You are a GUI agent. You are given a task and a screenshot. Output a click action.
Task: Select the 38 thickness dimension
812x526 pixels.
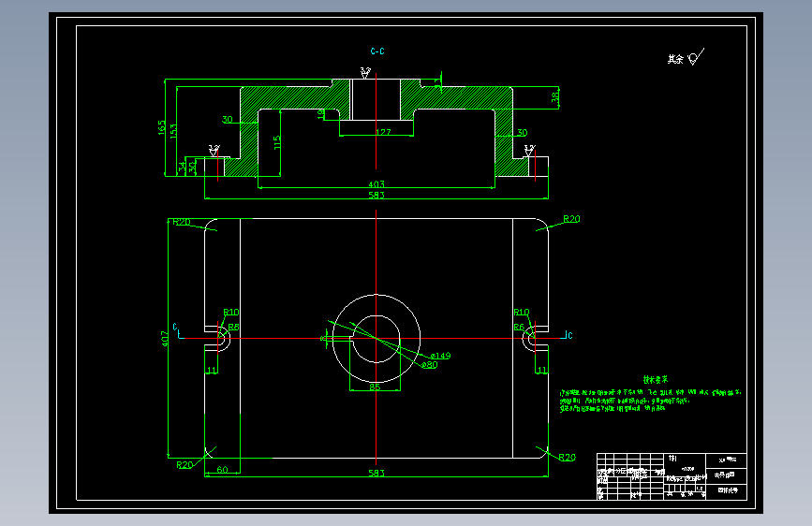(554, 96)
